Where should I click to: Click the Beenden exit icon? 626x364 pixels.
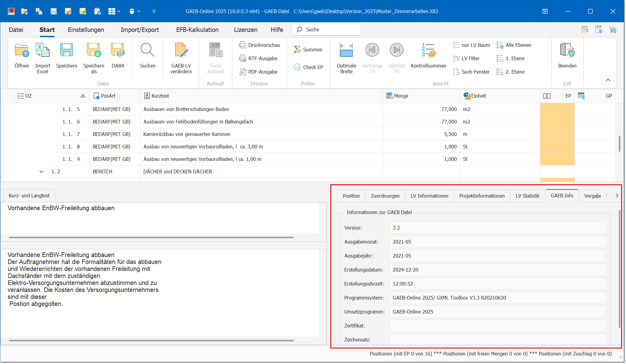567,50
